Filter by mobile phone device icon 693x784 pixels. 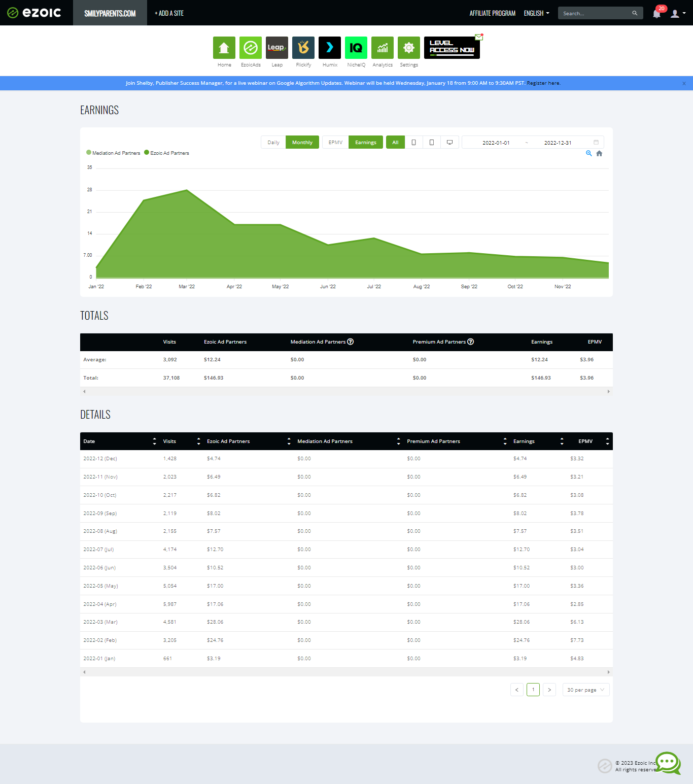(413, 142)
